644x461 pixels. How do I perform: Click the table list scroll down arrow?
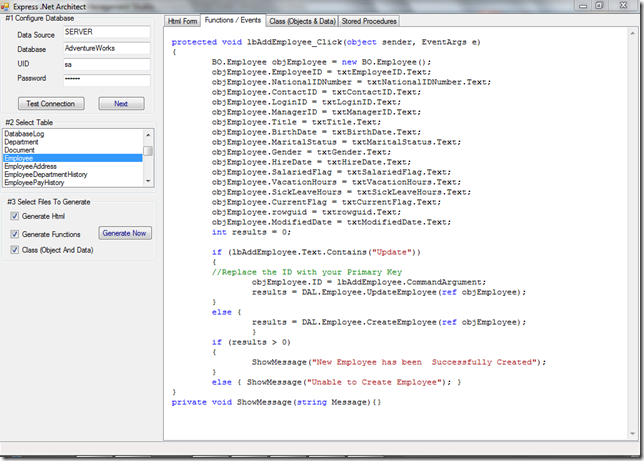click(149, 182)
